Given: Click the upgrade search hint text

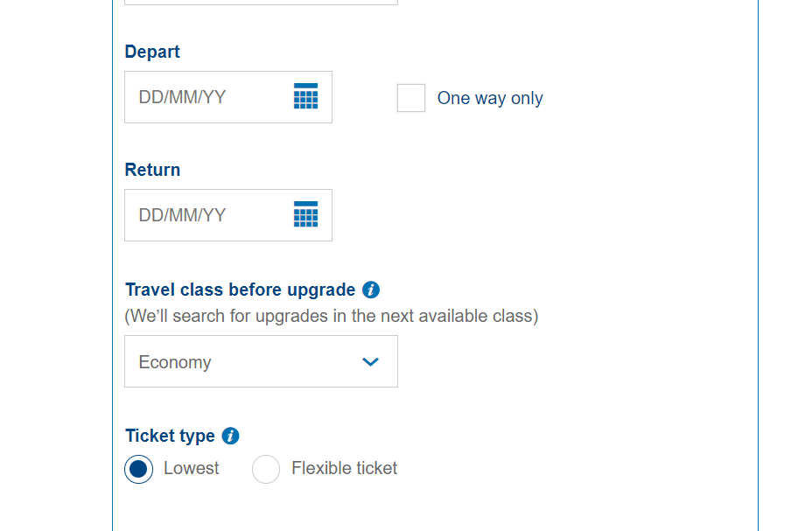Looking at the screenshot, I should 332,316.
